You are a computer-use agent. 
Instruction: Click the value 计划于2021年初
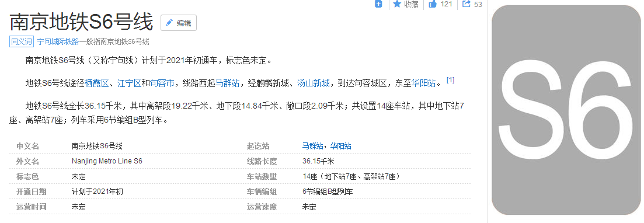pos(97,192)
